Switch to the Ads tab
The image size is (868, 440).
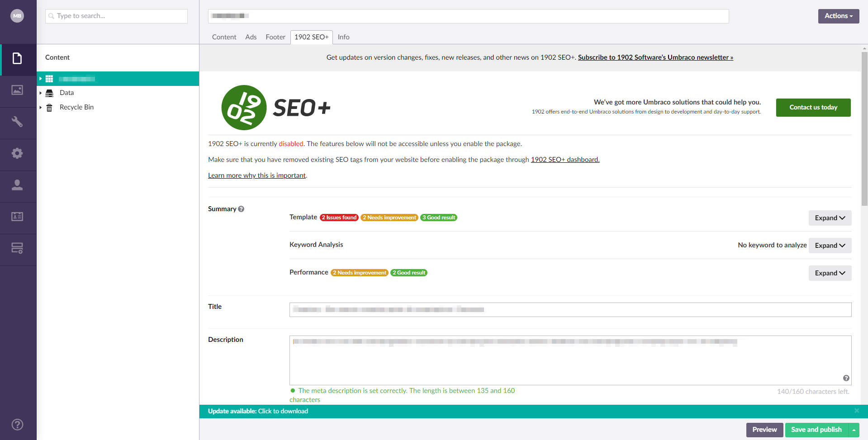pos(251,37)
